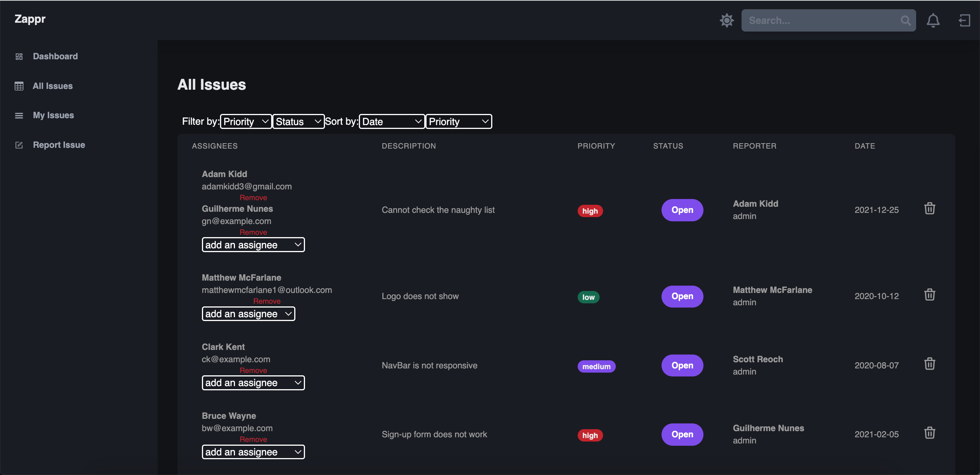Click the logout icon in header
Viewport: 980px width, 475px height.
964,20
